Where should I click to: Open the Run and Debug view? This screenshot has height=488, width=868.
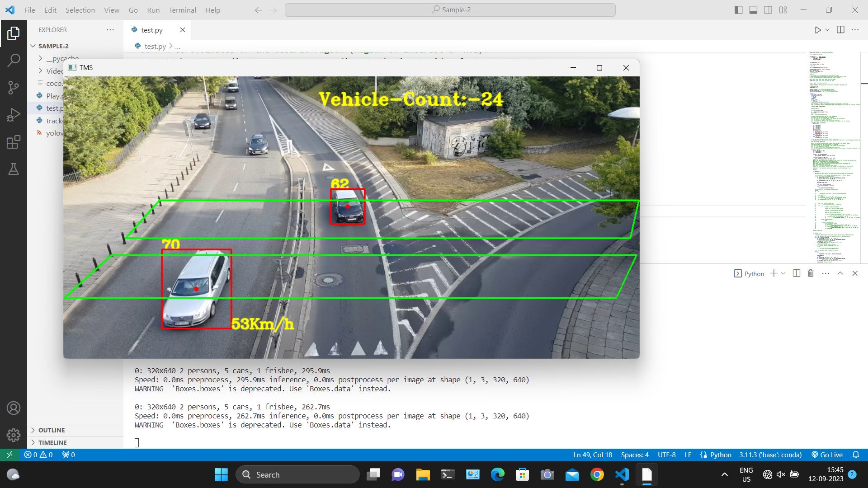click(x=14, y=114)
